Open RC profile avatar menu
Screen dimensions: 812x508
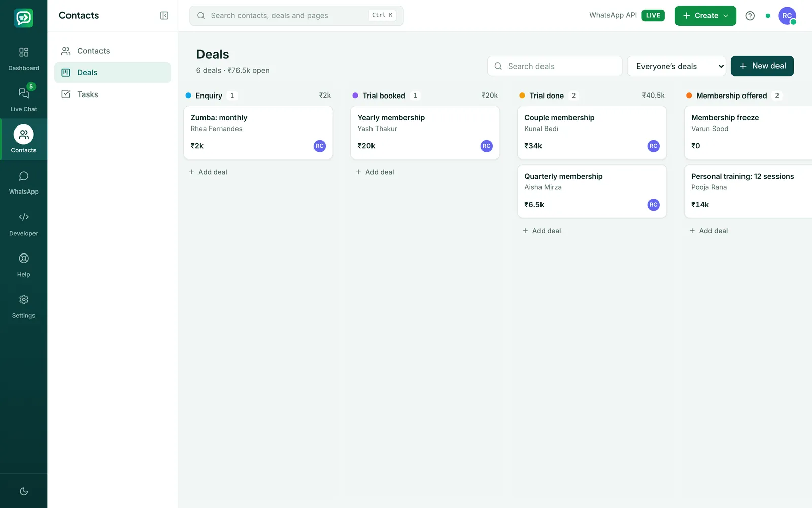pyautogui.click(x=787, y=16)
